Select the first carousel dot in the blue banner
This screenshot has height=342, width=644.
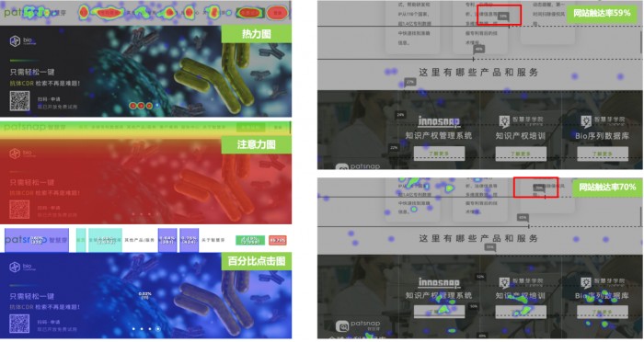click(133, 329)
